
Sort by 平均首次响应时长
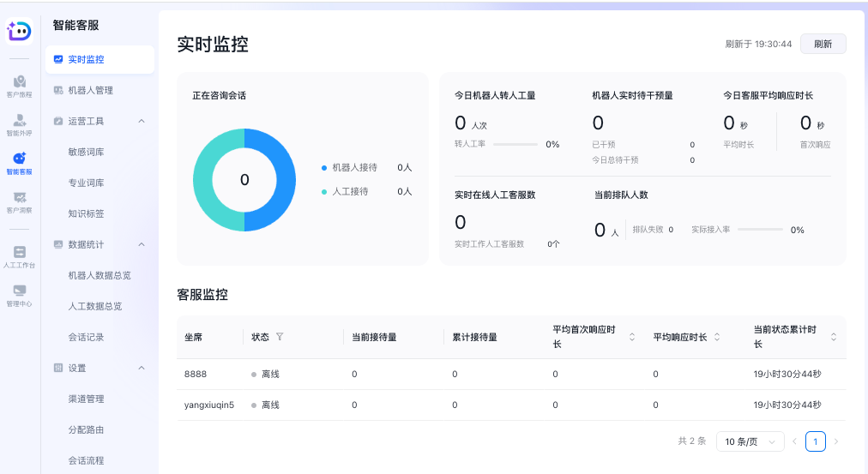pyautogui.click(x=632, y=337)
